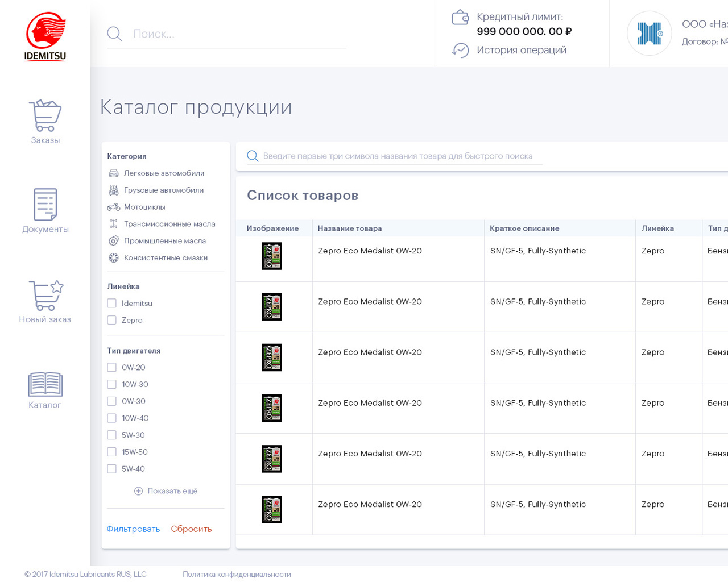This screenshot has width=728, height=582.
Task: Click the car icon for Легковые автомобили
Action: [114, 173]
